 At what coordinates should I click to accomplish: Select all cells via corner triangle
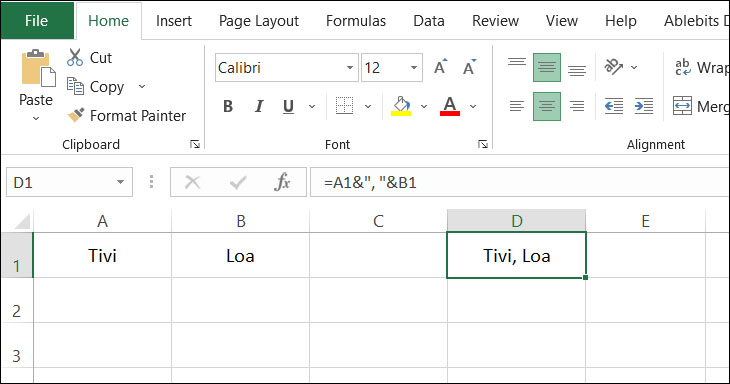(22, 221)
